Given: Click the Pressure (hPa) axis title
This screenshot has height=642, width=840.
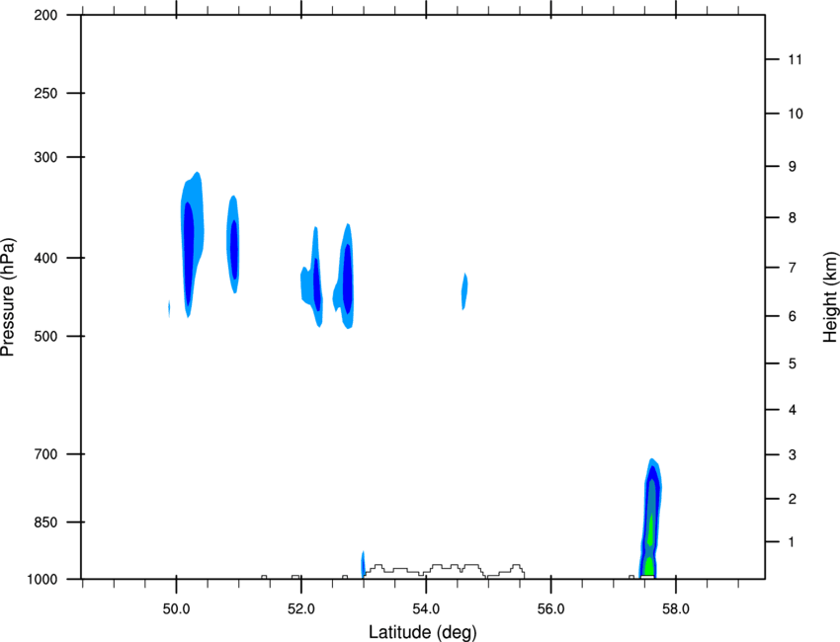Looking at the screenshot, I should 8,297.
